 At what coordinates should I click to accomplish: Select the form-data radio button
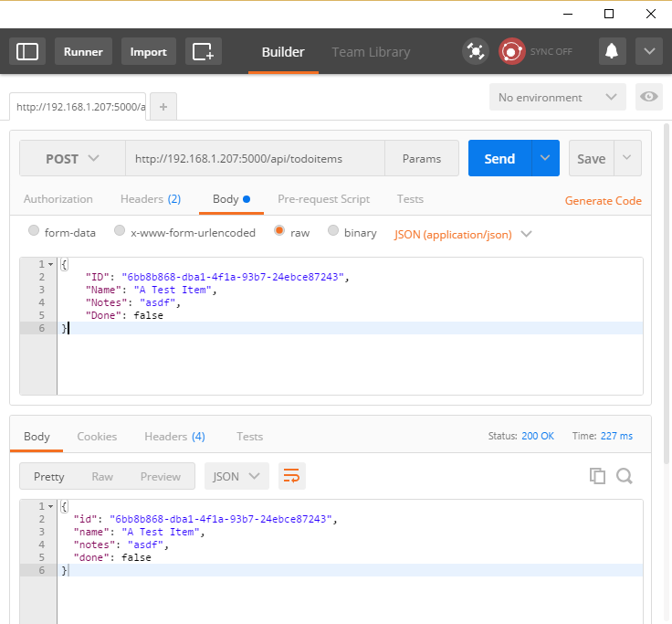click(34, 231)
